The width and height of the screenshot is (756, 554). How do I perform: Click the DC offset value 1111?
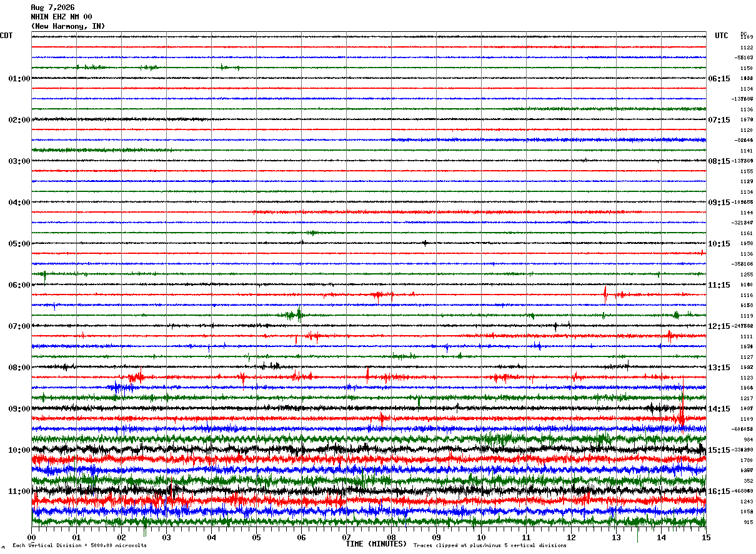pos(746,336)
